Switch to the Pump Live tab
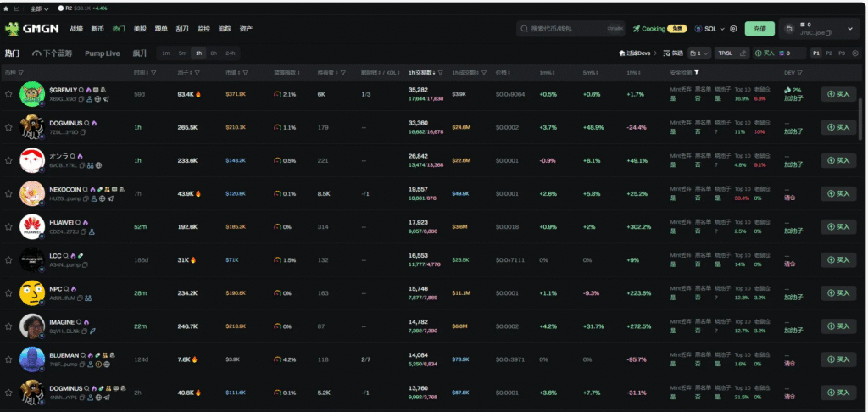 102,53
